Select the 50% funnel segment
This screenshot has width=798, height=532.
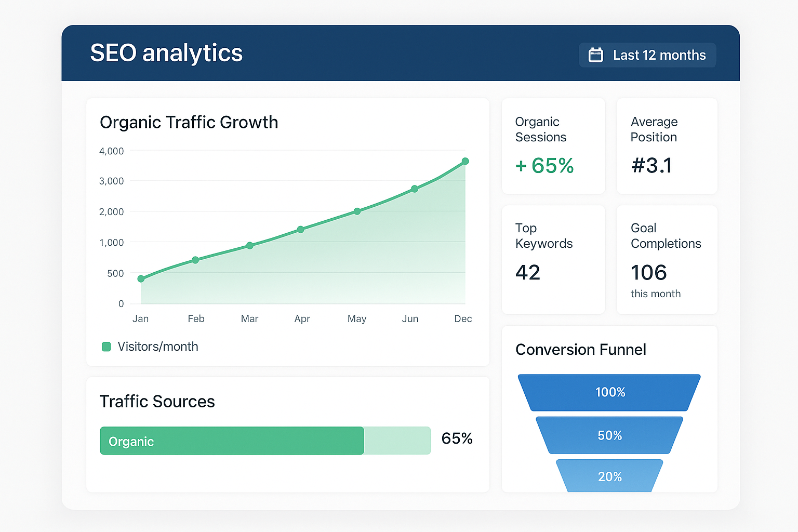609,435
